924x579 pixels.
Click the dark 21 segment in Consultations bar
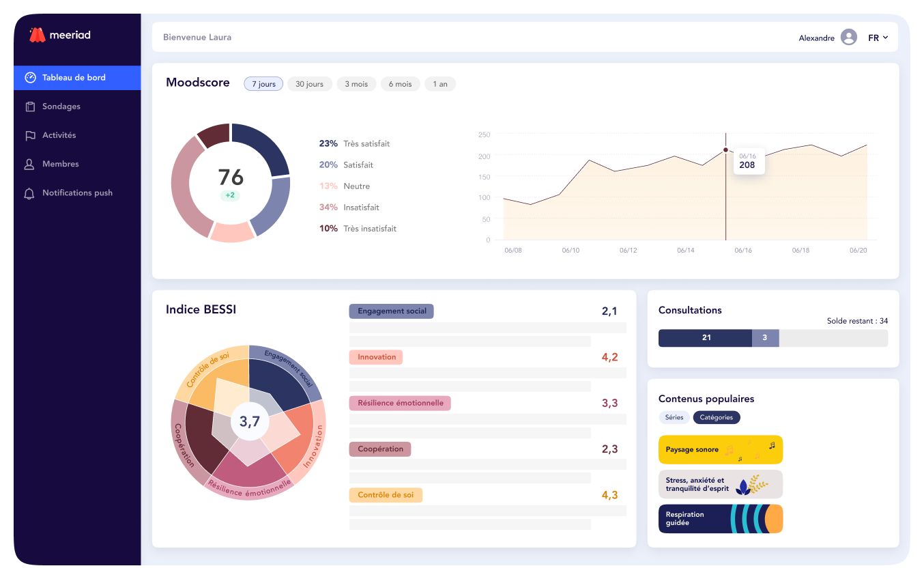pyautogui.click(x=705, y=338)
